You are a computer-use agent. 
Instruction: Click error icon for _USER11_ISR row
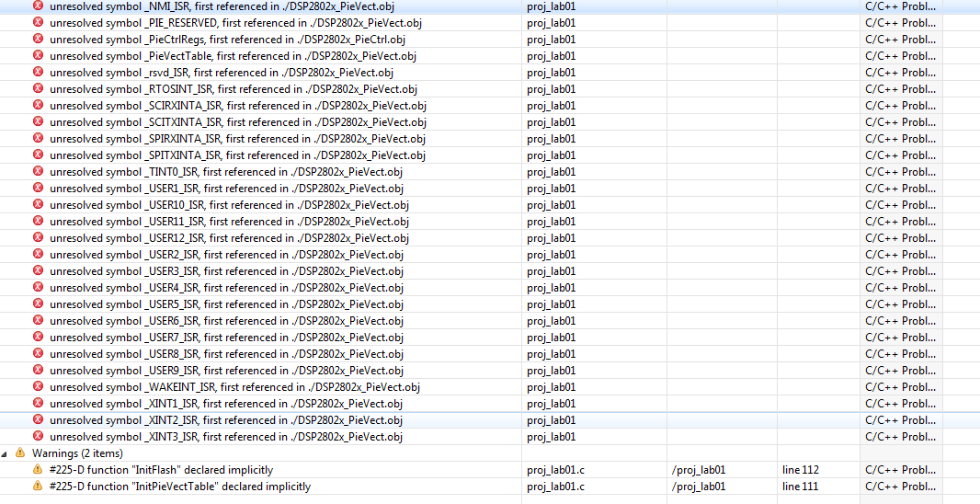tap(38, 222)
